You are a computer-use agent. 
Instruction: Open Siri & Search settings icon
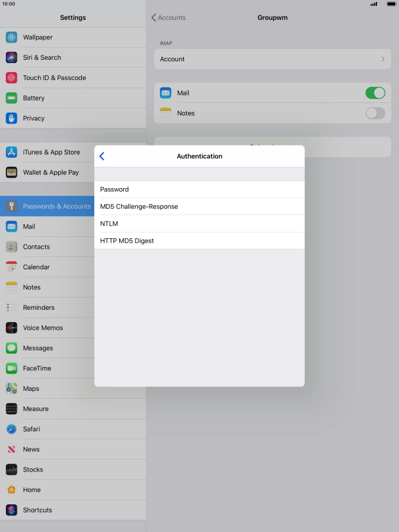tap(12, 57)
